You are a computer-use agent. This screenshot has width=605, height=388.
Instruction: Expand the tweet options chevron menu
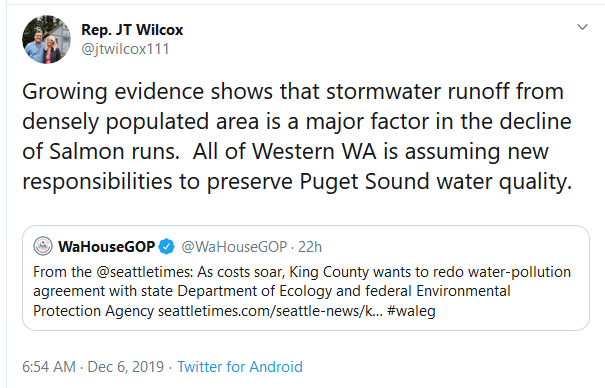coord(582,27)
